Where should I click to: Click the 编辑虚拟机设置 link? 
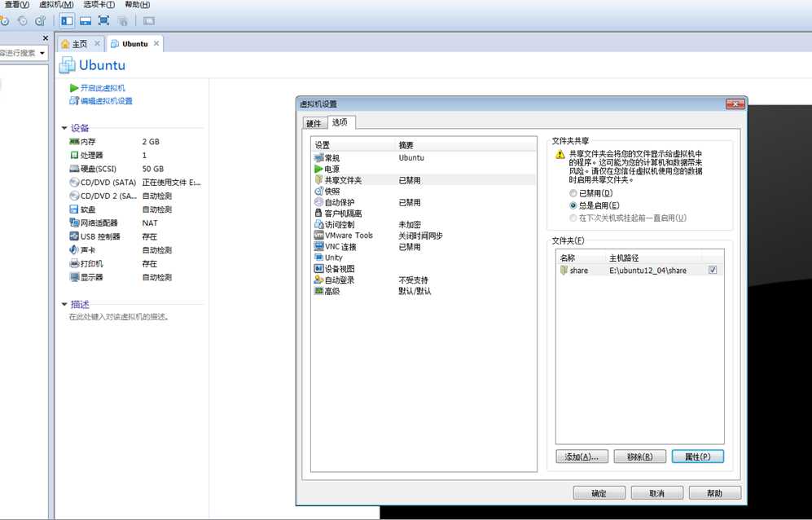(106, 101)
